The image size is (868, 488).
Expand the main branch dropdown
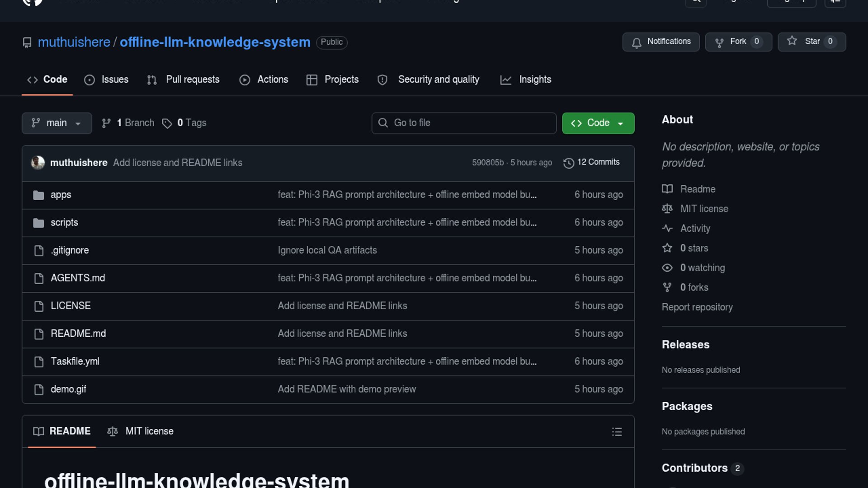click(x=57, y=123)
